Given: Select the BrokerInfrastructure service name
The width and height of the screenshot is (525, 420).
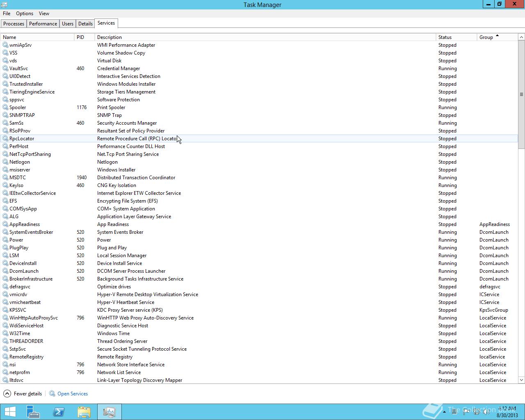Looking at the screenshot, I should 31,279.
